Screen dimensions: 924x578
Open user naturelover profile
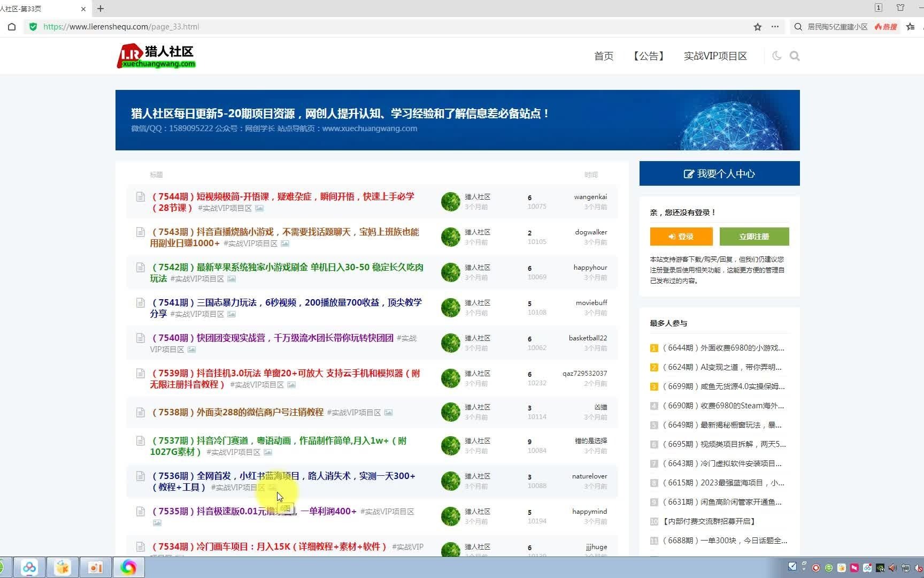tap(589, 476)
